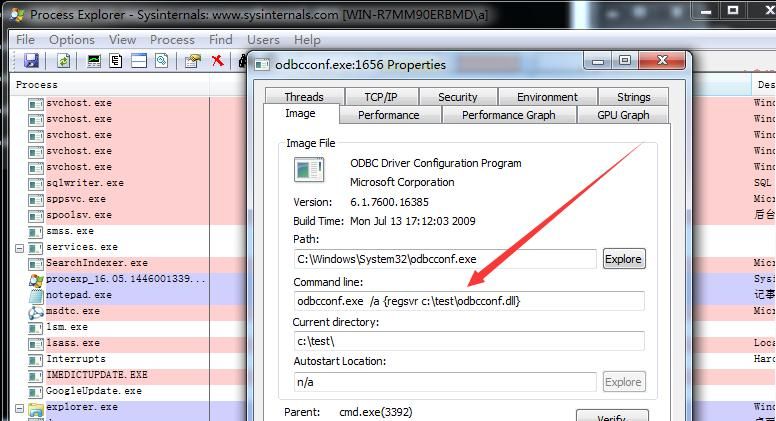
Task: Select the services.exe process name
Action: coord(82,247)
